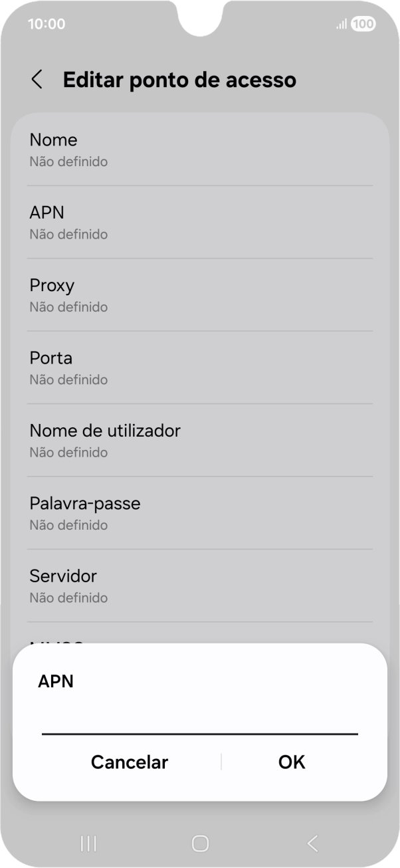Select the Nome setting row
The image size is (400, 868).
point(199,150)
